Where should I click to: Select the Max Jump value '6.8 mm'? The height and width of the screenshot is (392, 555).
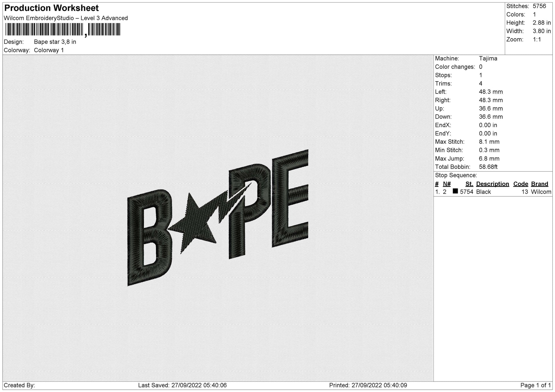click(x=489, y=159)
